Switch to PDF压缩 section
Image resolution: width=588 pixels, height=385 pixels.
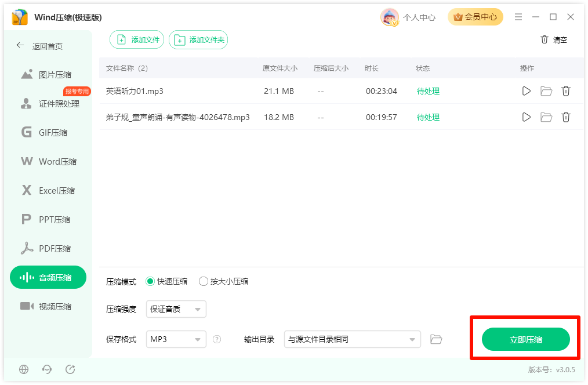point(48,248)
